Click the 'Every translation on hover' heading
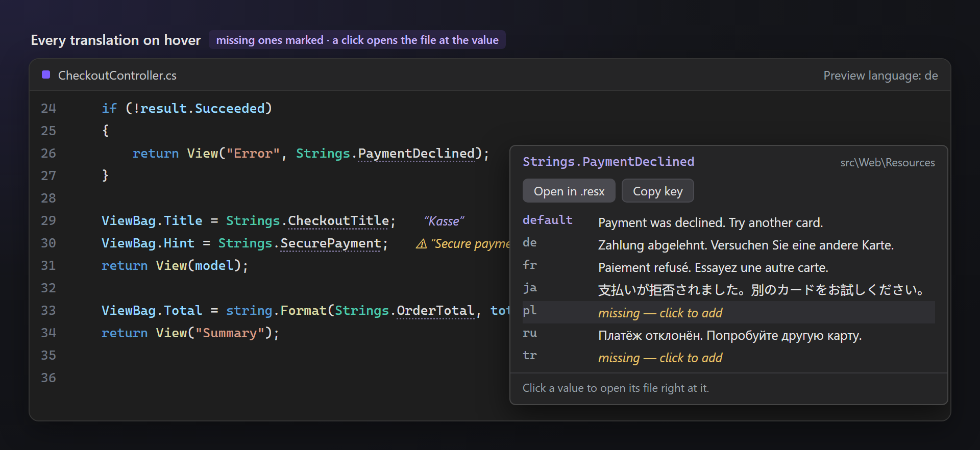Image resolution: width=980 pixels, height=450 pixels. click(116, 40)
